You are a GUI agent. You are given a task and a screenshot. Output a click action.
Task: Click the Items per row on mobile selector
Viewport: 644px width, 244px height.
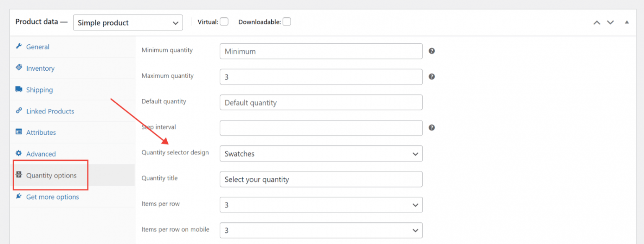pyautogui.click(x=321, y=230)
